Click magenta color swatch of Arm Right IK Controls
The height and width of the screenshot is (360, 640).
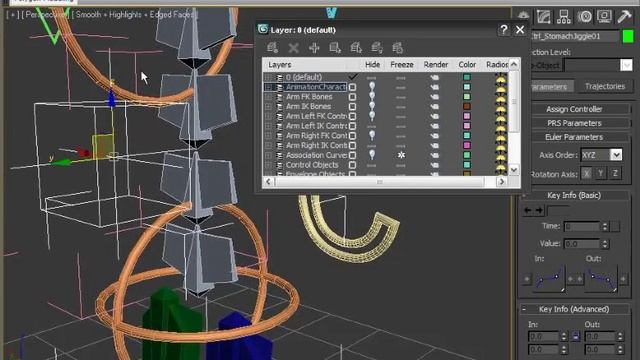tap(467, 146)
